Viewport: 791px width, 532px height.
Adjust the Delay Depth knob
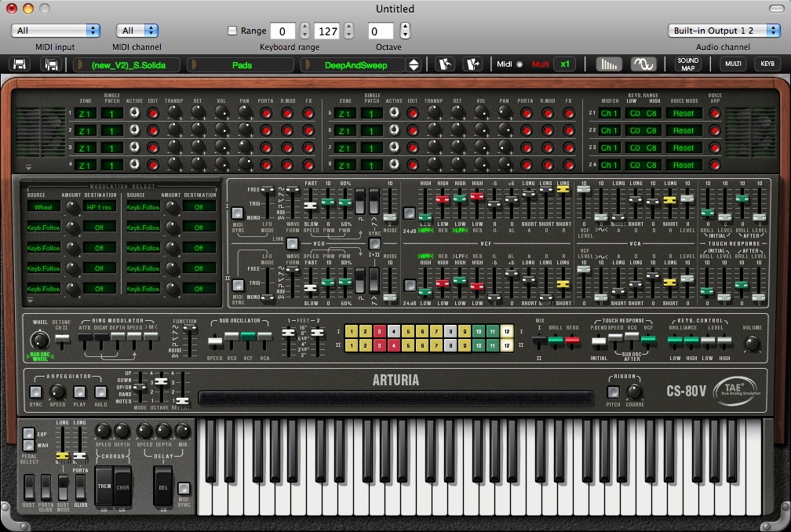(163, 431)
